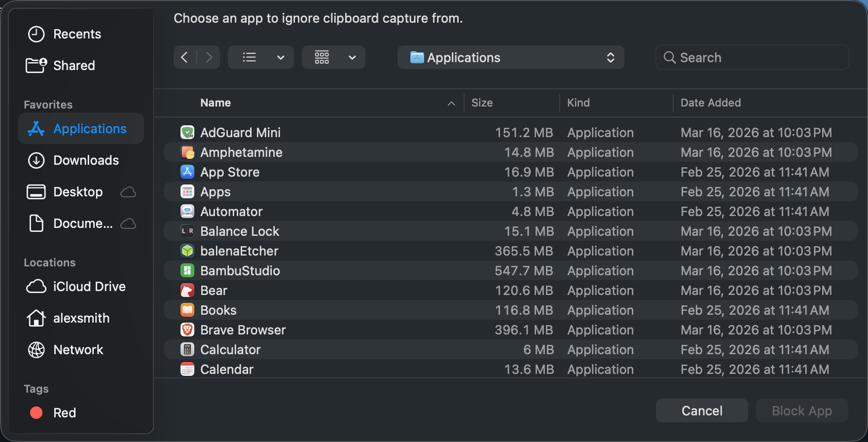The height and width of the screenshot is (442, 868).
Task: Click the AdGuard Mini app icon
Action: [187, 132]
